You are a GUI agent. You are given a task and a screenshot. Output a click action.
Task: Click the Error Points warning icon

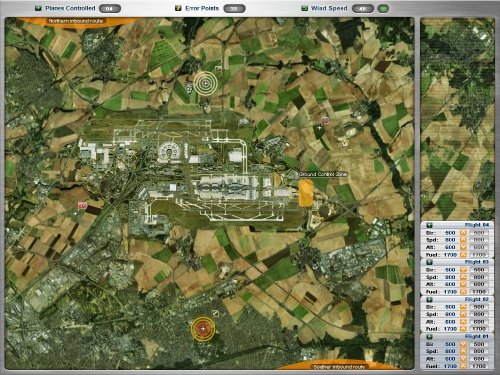(x=178, y=8)
